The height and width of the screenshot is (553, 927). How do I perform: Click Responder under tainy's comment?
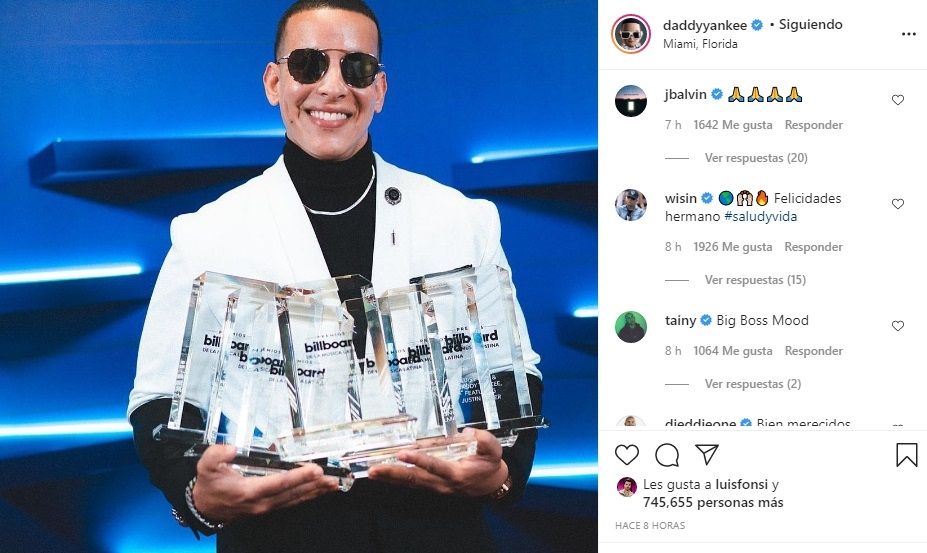pos(813,351)
